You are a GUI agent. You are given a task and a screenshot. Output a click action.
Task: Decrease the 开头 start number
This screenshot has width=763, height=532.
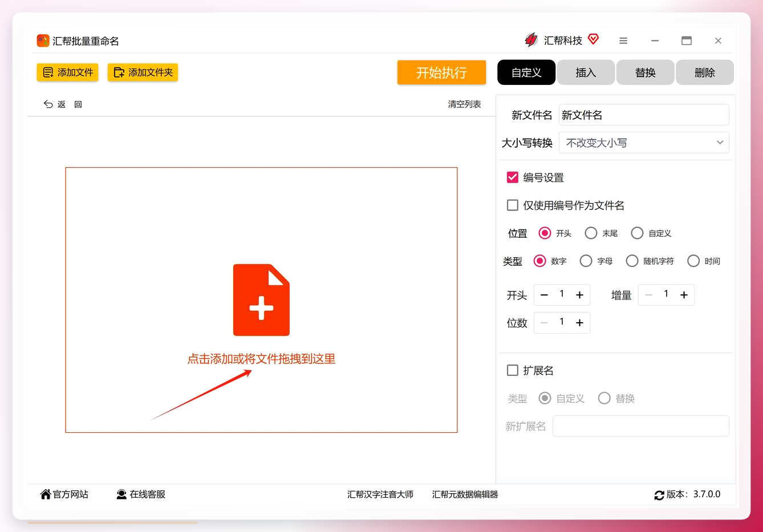(x=544, y=295)
